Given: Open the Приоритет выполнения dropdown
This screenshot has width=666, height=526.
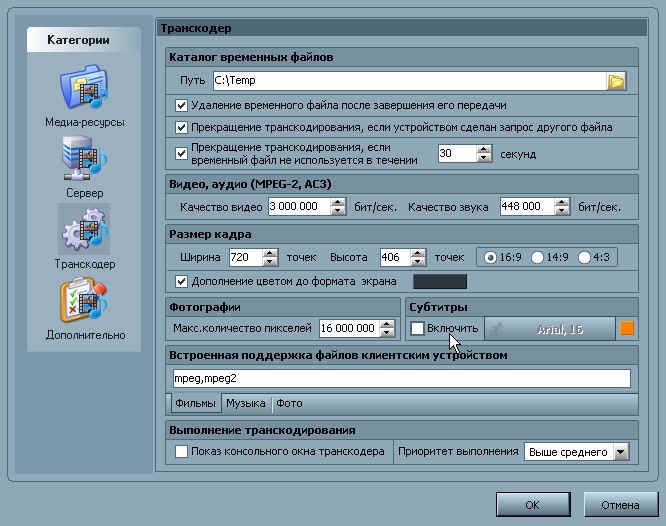Looking at the screenshot, I should (x=621, y=452).
